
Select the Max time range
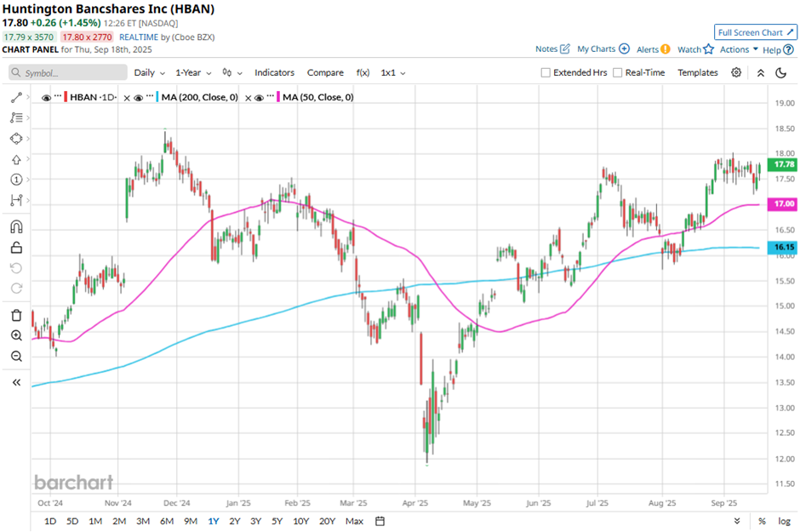click(354, 521)
